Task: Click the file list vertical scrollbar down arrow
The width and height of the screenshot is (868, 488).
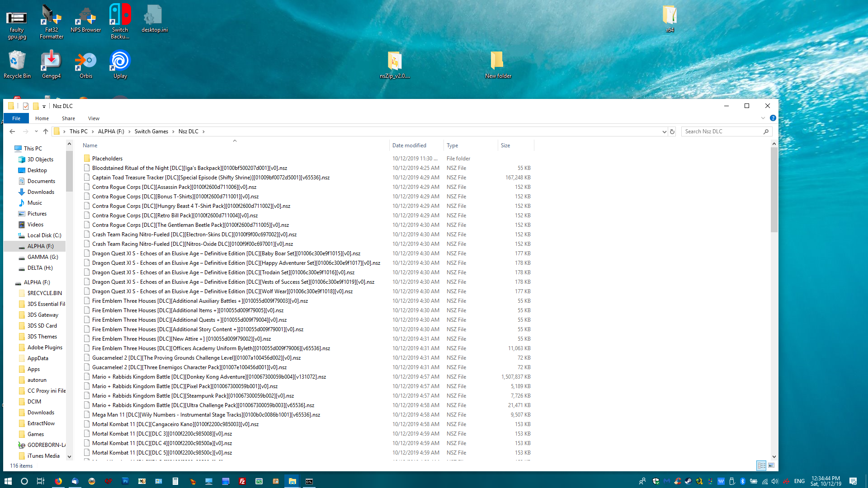Action: 774,457
